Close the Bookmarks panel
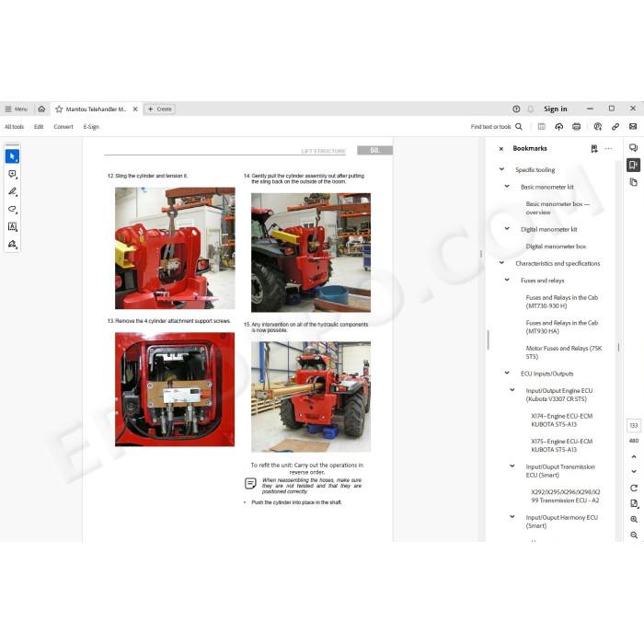Viewport: 644px width, 644px height. tap(501, 149)
